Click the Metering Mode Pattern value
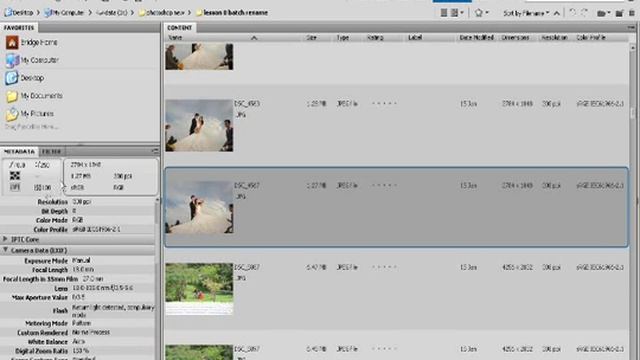This screenshot has width=640, height=360. (81, 323)
